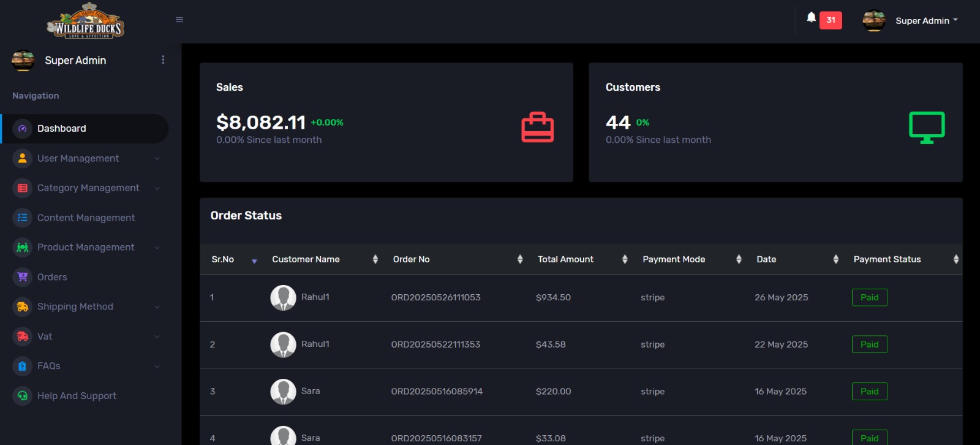Image resolution: width=980 pixels, height=445 pixels.
Task: Click the Vat red truck icon
Action: coord(23,337)
